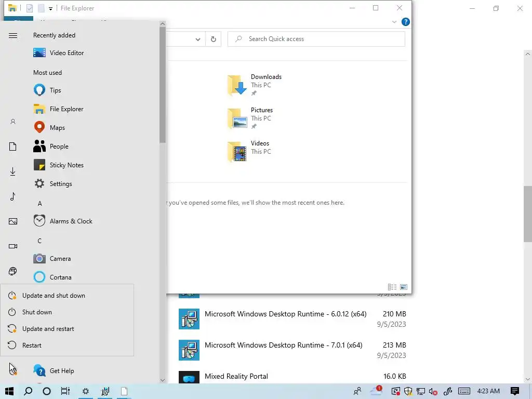This screenshot has height=399, width=532.
Task: Open OneDrive weather notification tray icon
Action: (x=376, y=391)
